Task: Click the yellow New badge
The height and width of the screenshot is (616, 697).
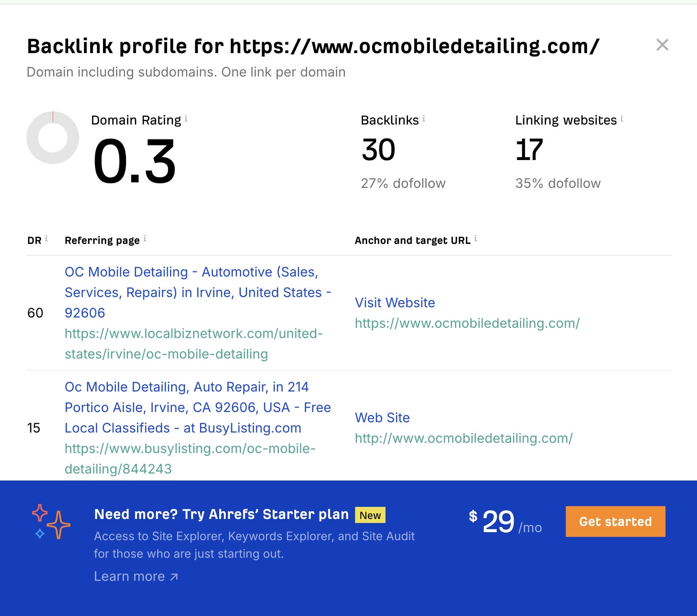Action: click(x=370, y=515)
